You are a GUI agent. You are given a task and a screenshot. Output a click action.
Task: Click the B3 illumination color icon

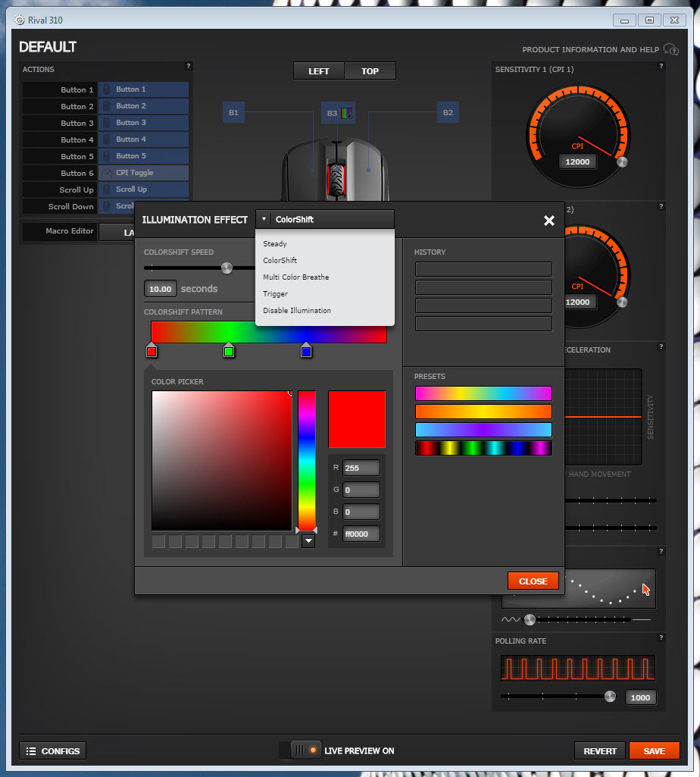347,113
